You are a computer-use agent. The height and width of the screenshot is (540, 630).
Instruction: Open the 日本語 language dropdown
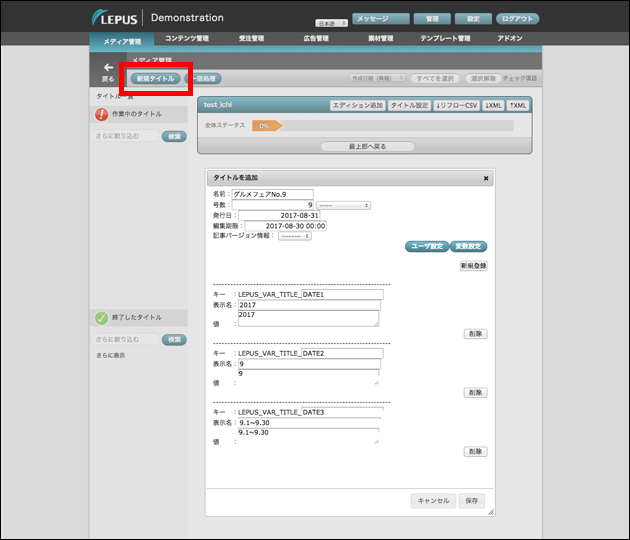[x=331, y=23]
